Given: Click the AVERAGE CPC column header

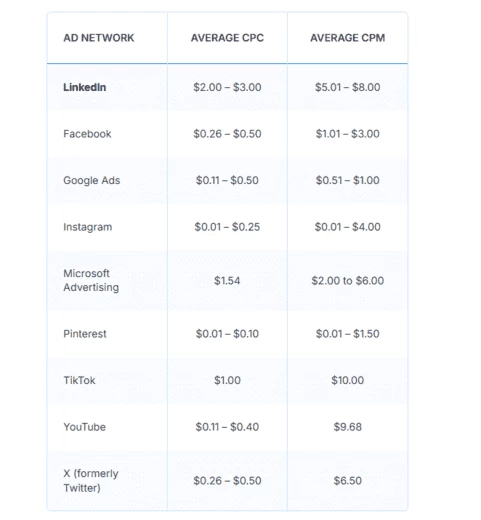Looking at the screenshot, I should (227, 38).
